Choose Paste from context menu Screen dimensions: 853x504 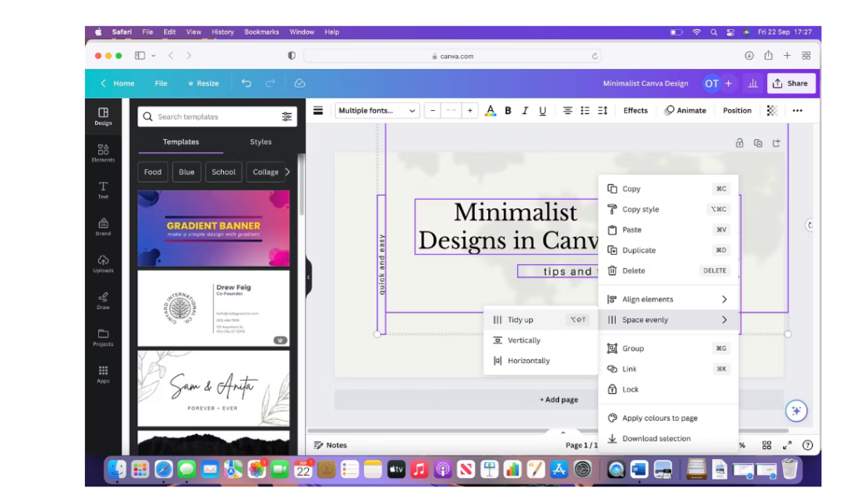668,230
